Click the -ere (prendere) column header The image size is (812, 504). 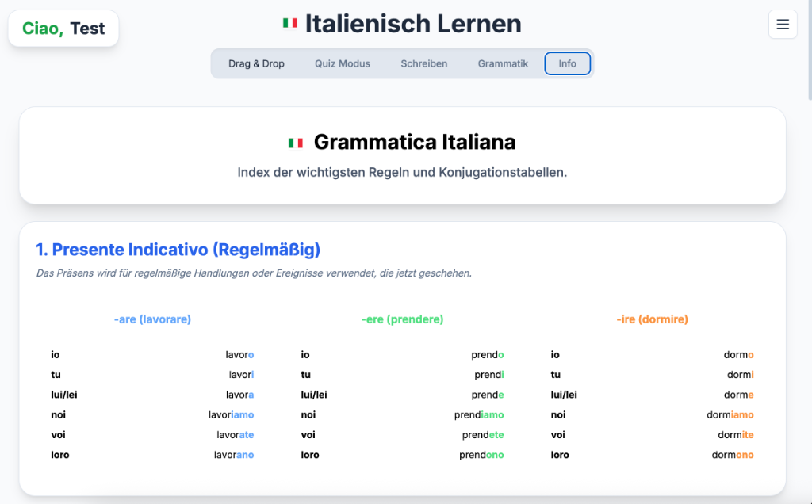(x=402, y=319)
